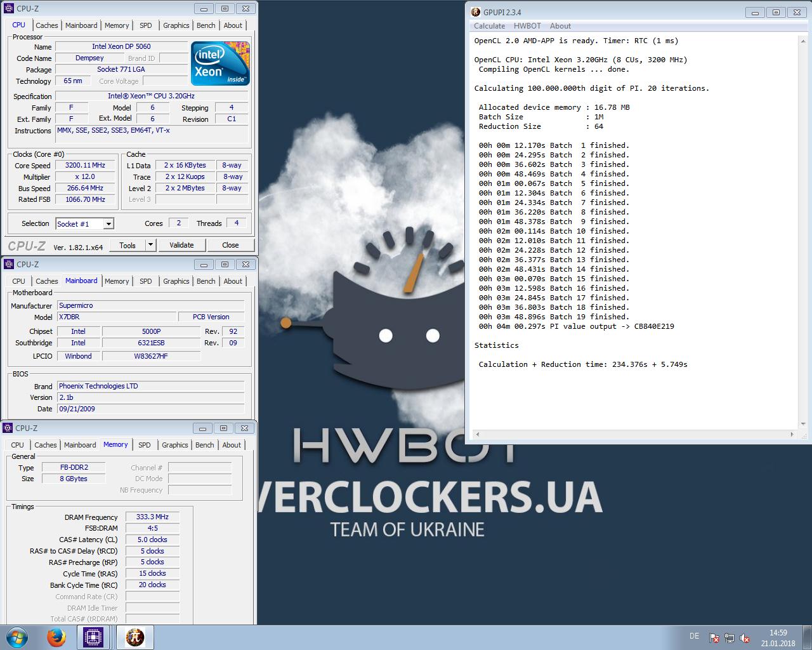Select Mainboard tab in Memory CPU-Z window
Image resolution: width=812 pixels, height=650 pixels.
click(x=80, y=445)
